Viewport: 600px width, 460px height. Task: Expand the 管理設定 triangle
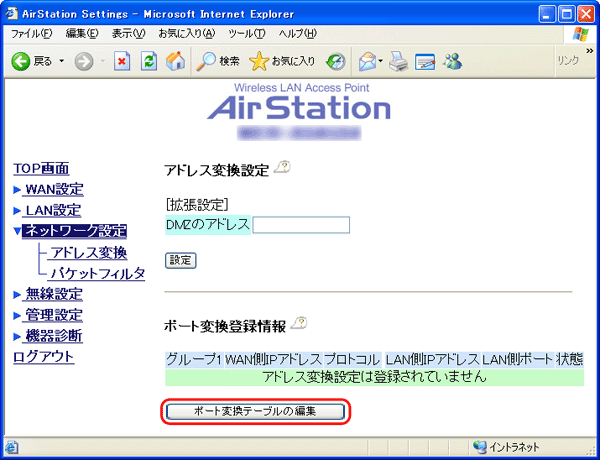17,316
